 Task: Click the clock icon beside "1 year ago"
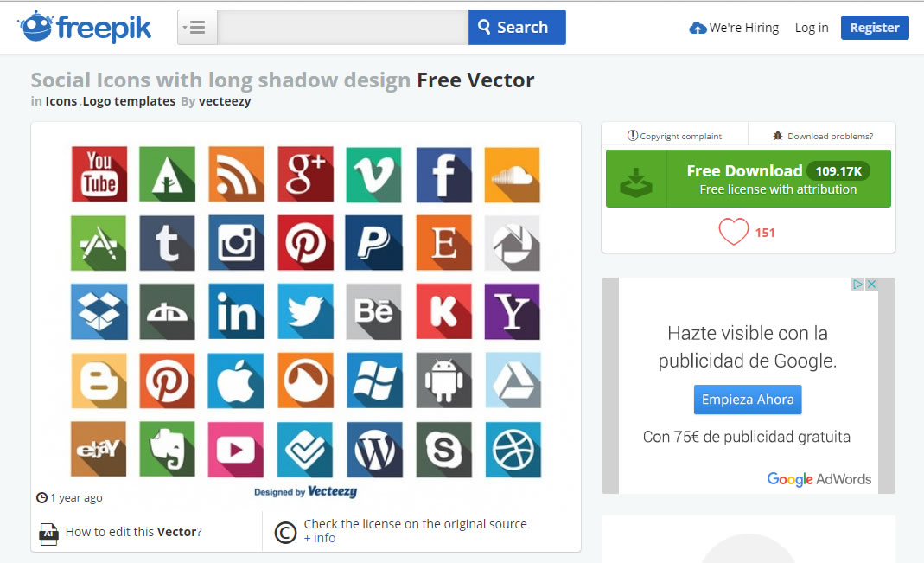pos(41,497)
